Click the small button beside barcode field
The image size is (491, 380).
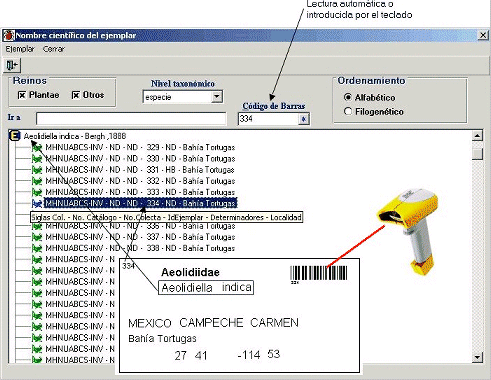[x=304, y=119]
